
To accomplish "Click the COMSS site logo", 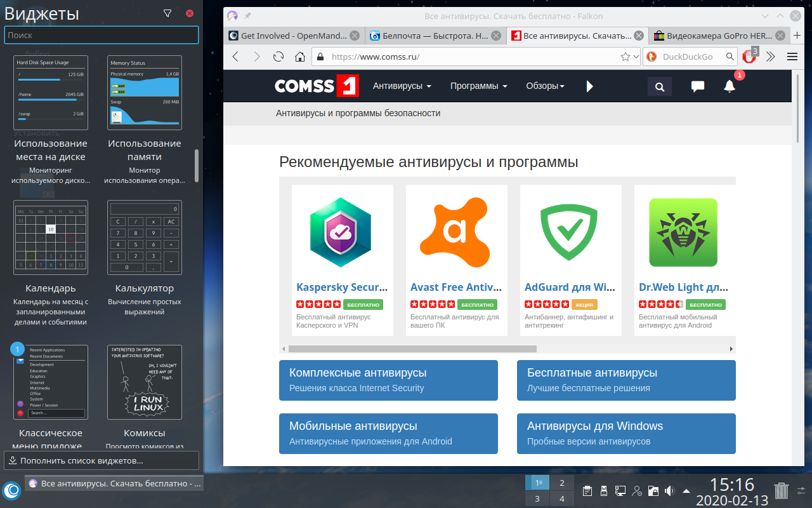I will pos(317,86).
